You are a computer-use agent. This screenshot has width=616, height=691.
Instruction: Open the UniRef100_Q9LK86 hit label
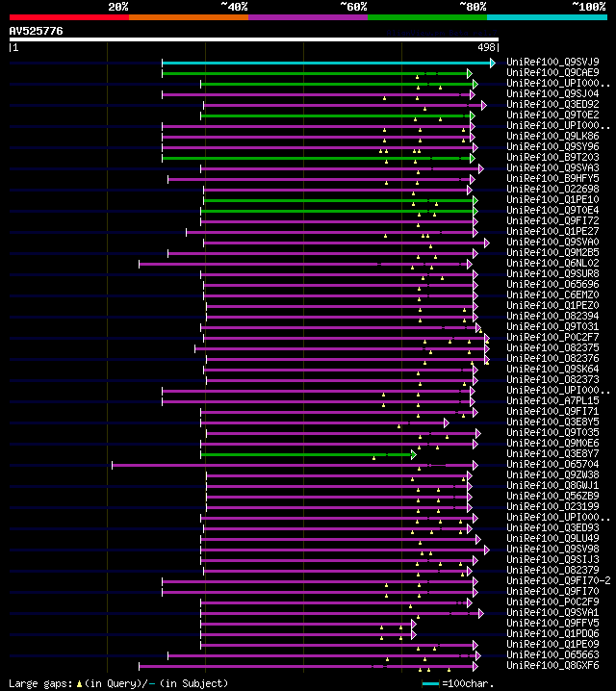[552, 136]
